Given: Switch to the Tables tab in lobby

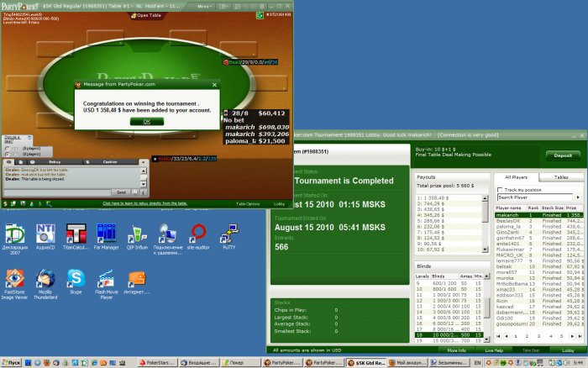Looking at the screenshot, I should coord(561,177).
